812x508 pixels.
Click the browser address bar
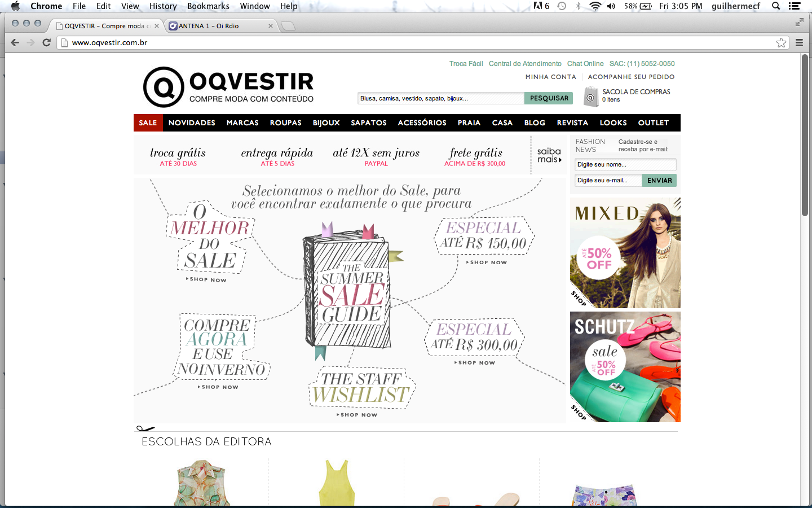[423, 42]
